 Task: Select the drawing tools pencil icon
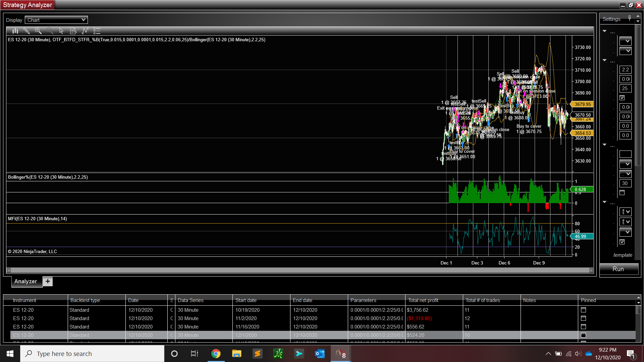pyautogui.click(x=26, y=31)
